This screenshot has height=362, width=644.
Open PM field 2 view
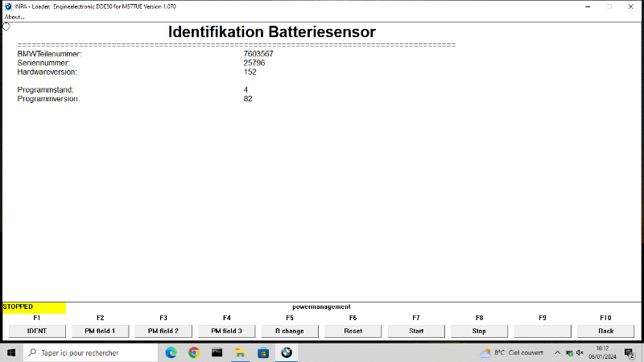[x=163, y=331]
